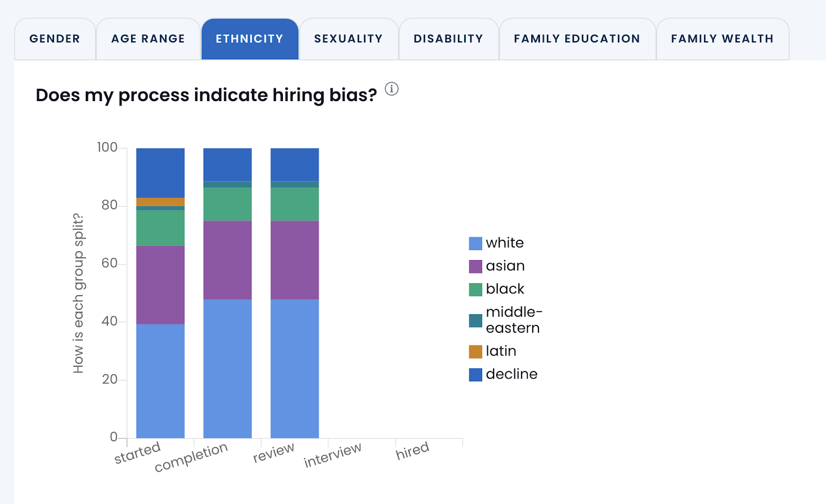Open the Age Range tab
826x504 pixels.
pos(148,39)
